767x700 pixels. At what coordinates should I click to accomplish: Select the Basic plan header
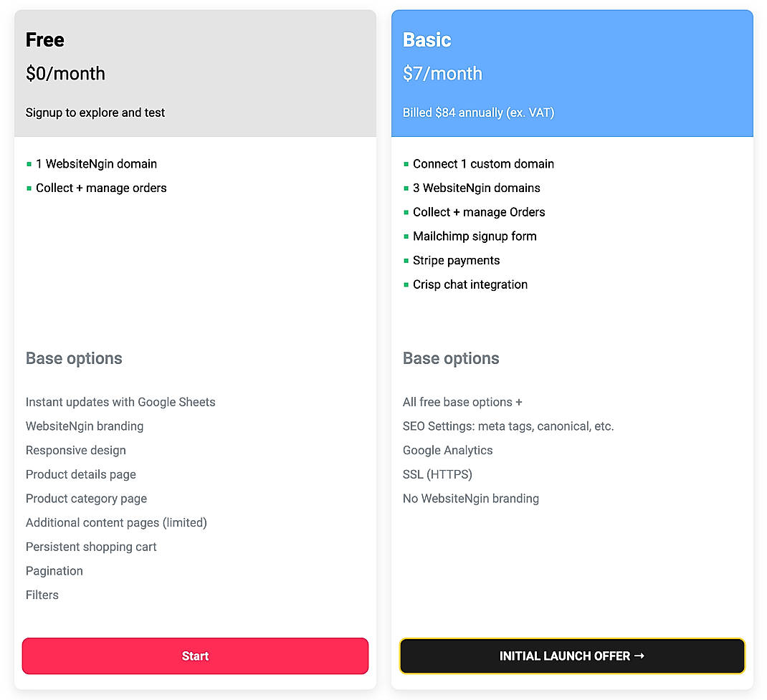pyautogui.click(x=427, y=40)
